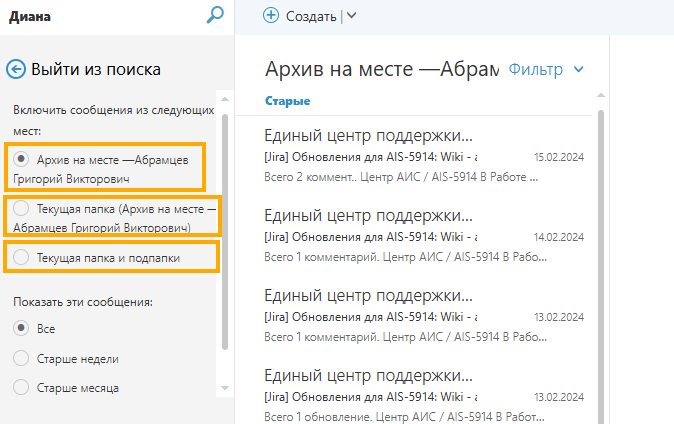Click the magnifier search icon
674x424 pixels.
[x=214, y=15]
